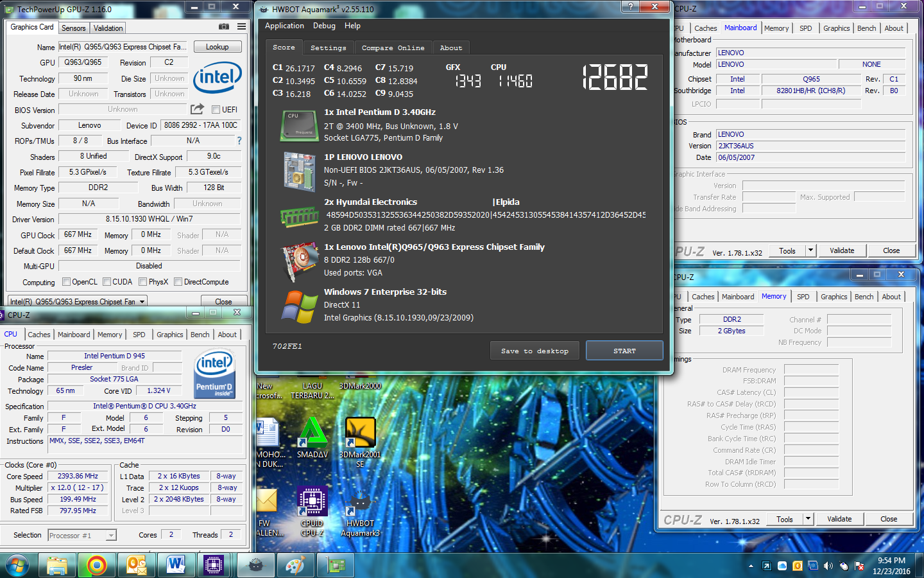Click the CPU-Z taskbar icon
924x578 pixels.
(x=214, y=565)
